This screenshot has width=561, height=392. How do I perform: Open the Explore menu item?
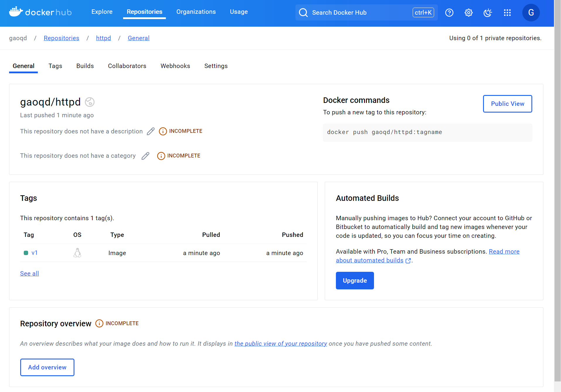(102, 12)
